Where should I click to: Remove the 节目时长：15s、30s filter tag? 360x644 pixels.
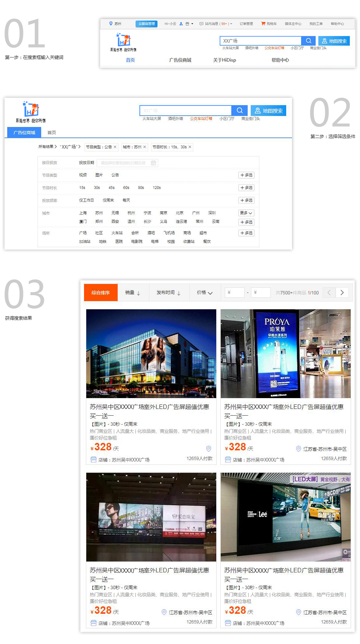pos(190,147)
